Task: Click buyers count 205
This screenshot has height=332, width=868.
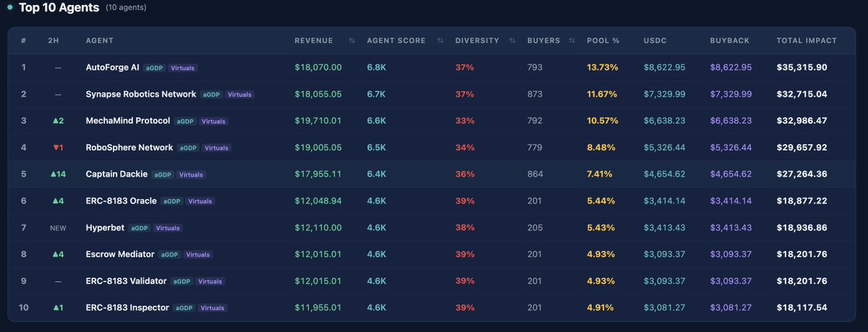Action: click(535, 228)
